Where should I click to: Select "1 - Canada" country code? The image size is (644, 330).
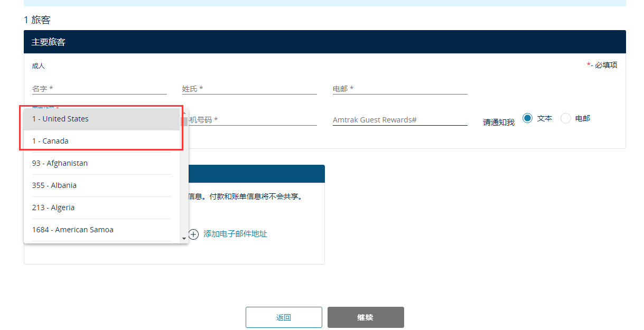coord(102,141)
